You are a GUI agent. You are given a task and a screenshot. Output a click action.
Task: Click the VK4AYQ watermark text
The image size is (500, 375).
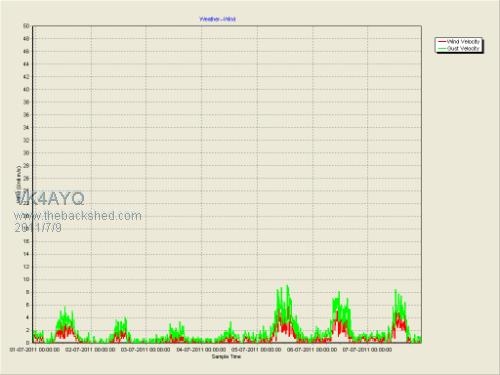click(x=49, y=198)
